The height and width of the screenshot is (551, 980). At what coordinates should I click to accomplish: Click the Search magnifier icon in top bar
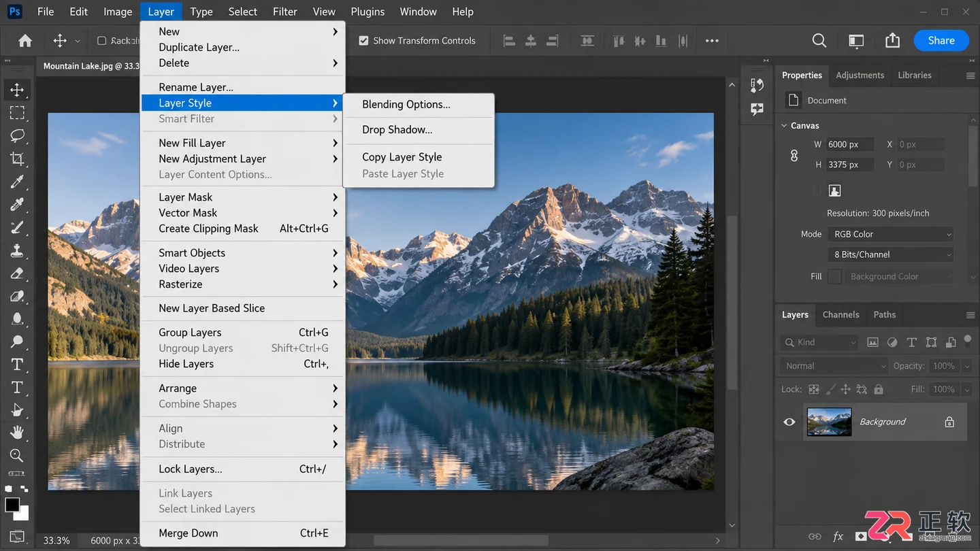point(819,41)
